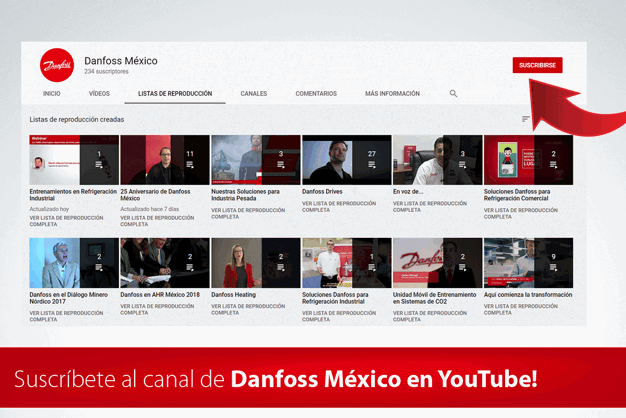Screen dimensions: 626x418
Task: View complete playlist under Danfoss Heating
Action: [x=248, y=309]
